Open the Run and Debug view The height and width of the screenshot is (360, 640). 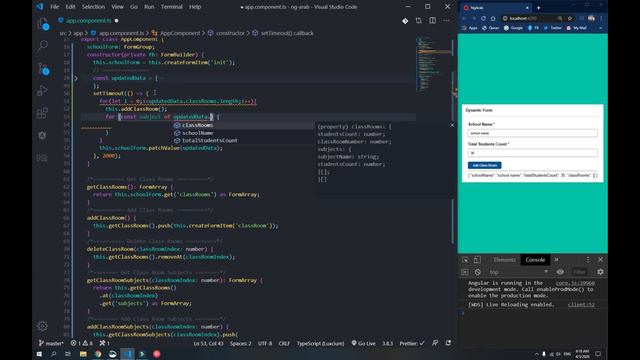coord(42,91)
